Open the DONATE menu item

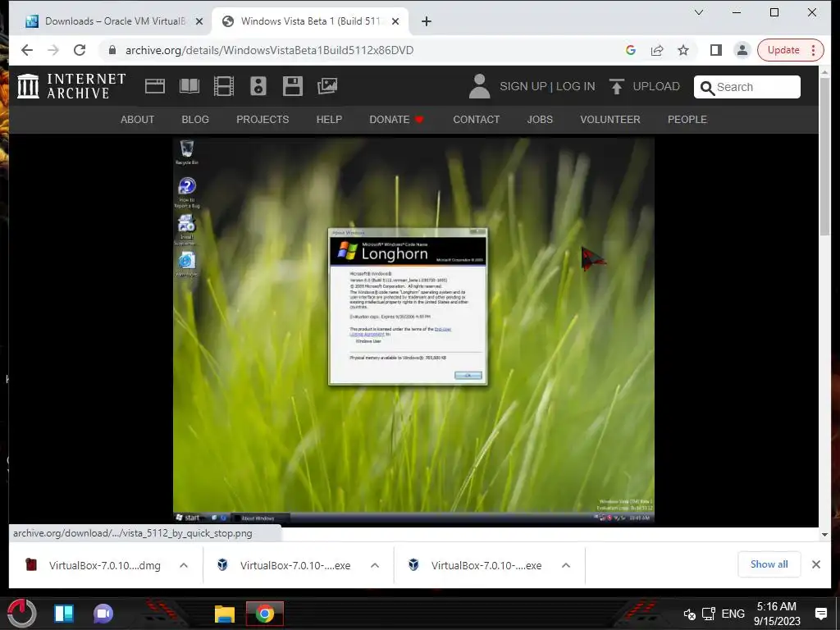(396, 120)
